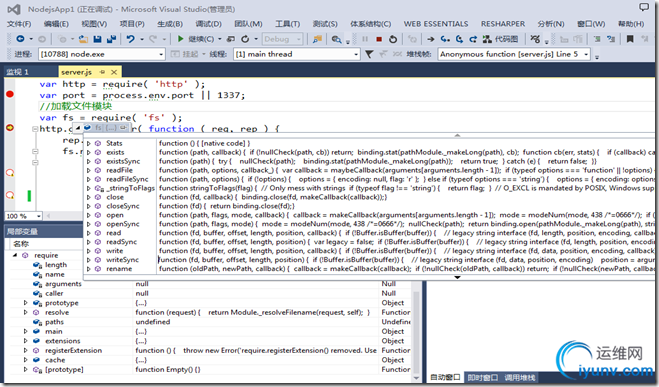659x387 pixels.
Task: Select the registerExtension row in locals
Action: [210, 350]
